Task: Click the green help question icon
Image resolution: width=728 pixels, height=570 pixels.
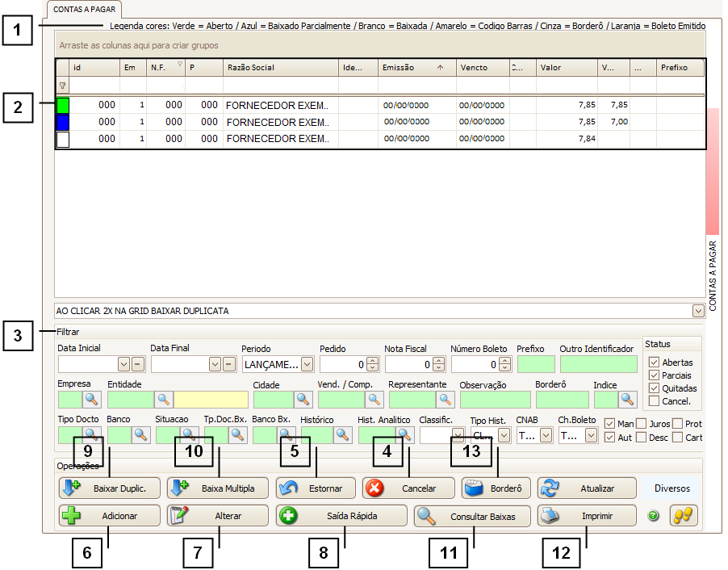Action: tap(653, 516)
